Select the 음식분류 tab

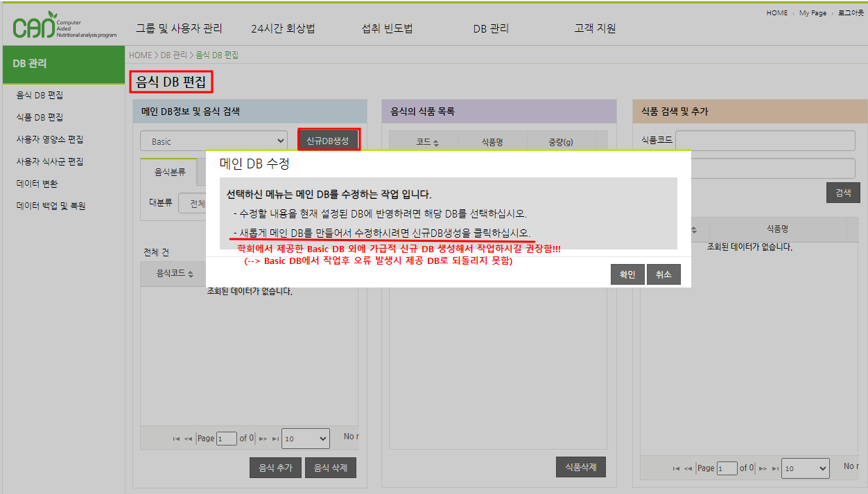170,171
